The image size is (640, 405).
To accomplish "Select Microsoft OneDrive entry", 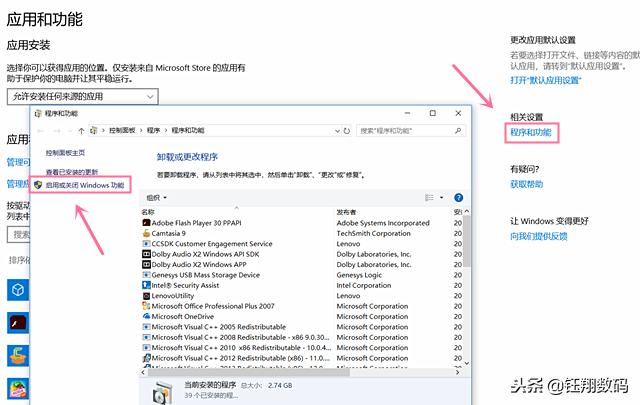I will [183, 316].
